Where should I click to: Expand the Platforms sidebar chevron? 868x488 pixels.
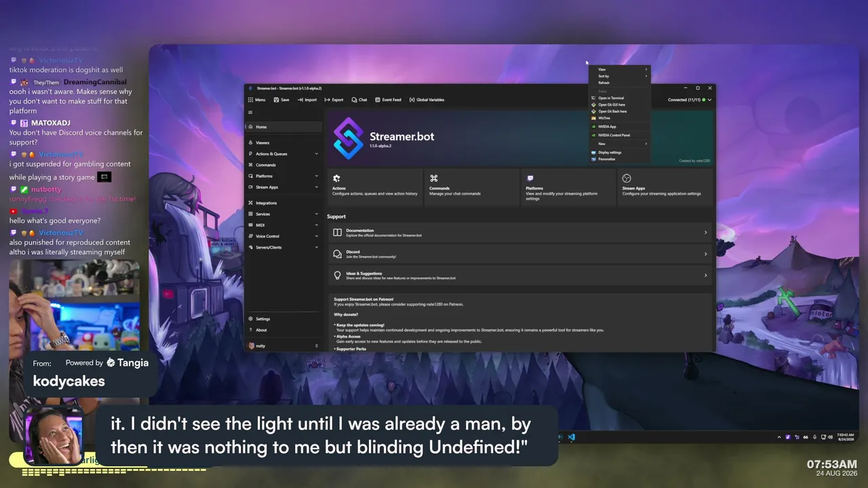316,176
